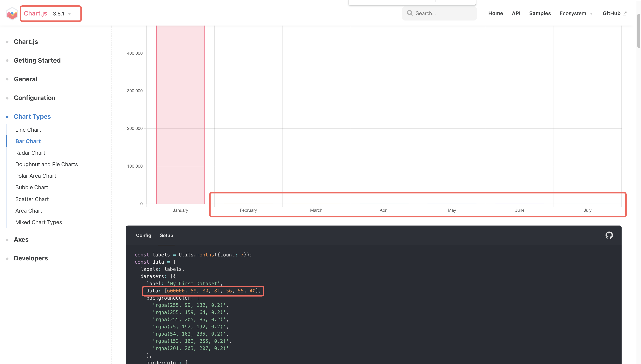641x364 pixels.
Task: Switch to the Setup tab
Action: click(x=166, y=235)
